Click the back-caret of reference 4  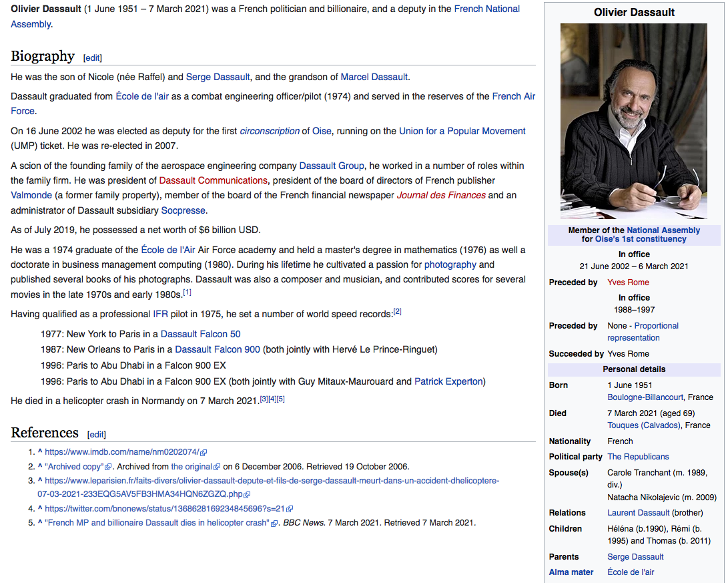(x=40, y=509)
